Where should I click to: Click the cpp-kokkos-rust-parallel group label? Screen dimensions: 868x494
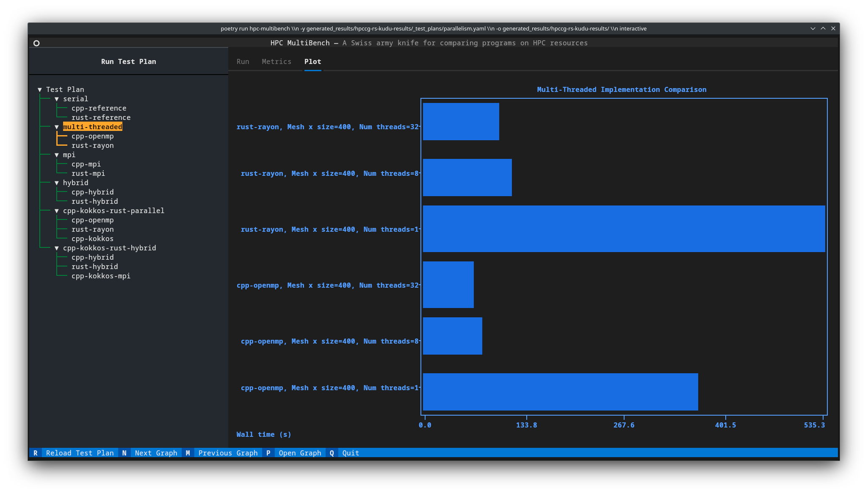(114, 211)
